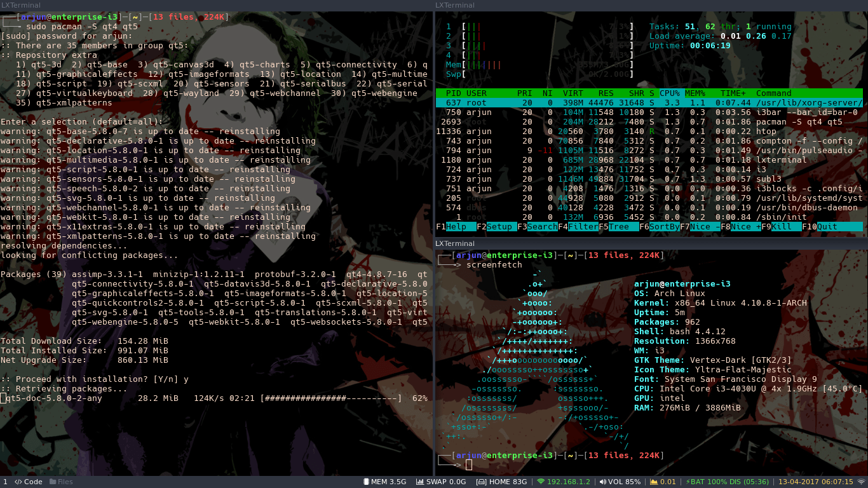868x488 pixels.
Task: Select the /usr/lib/systemd process row (PID 205)
Action: pos(649,198)
